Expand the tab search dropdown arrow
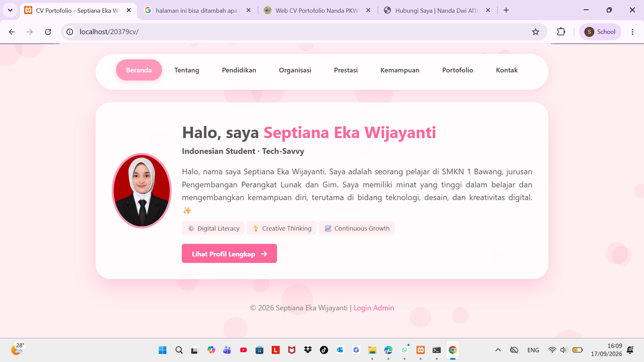 click(10, 10)
